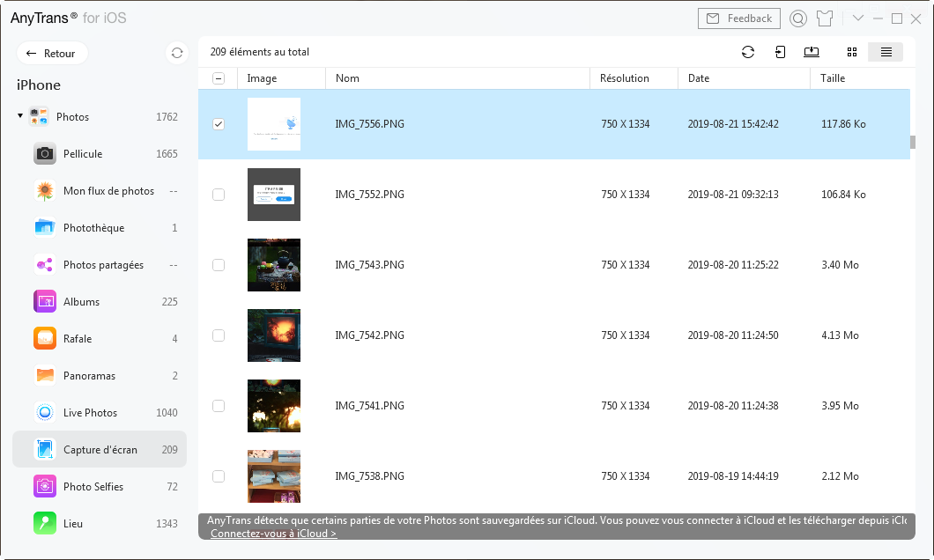This screenshot has width=934, height=560.
Task: Click the iPhone device heading
Action: coord(39,85)
